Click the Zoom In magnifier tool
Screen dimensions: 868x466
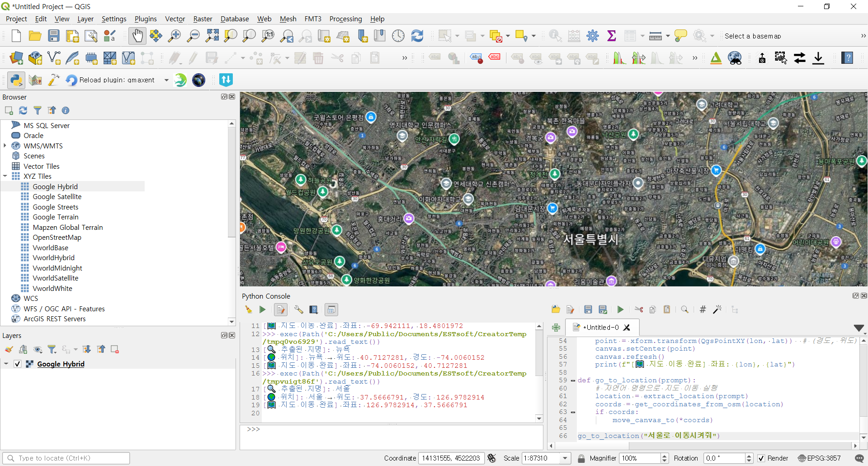click(x=174, y=36)
